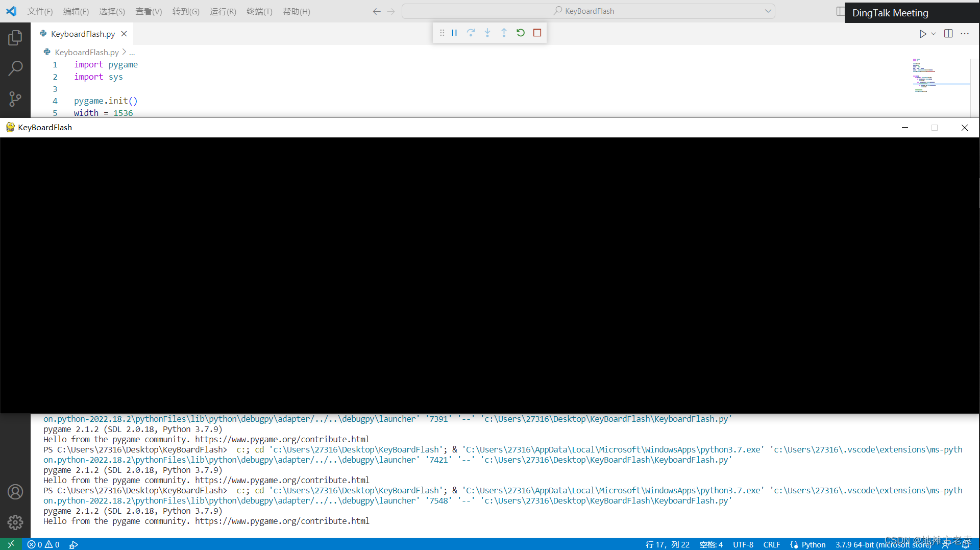Expand the command center dropdown chevron
Image resolution: width=980 pixels, height=550 pixels.
pos(768,11)
